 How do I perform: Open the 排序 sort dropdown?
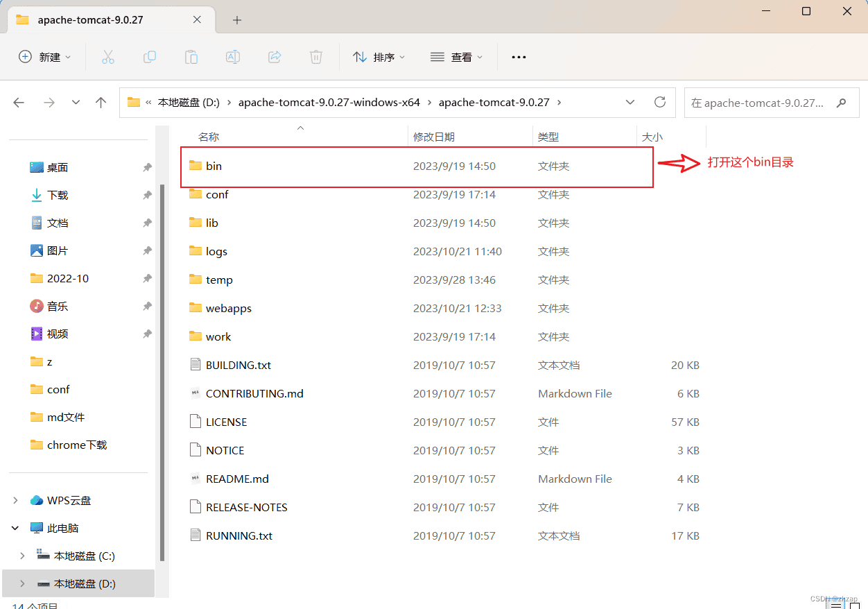(x=379, y=57)
